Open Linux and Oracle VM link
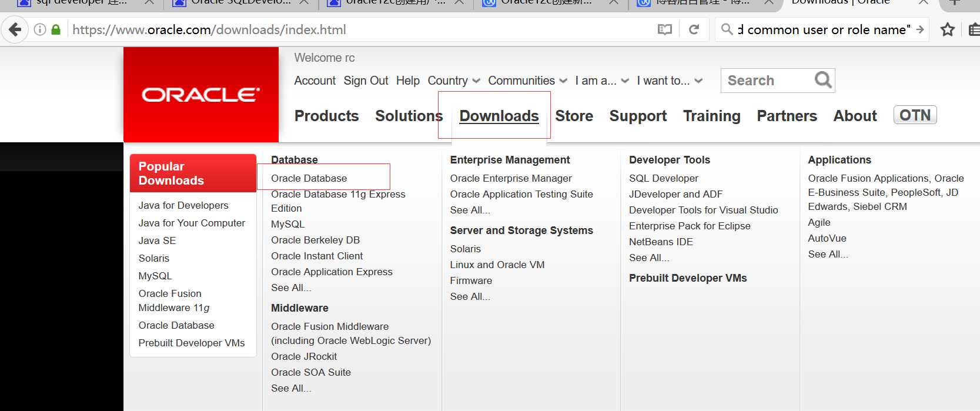 click(497, 265)
